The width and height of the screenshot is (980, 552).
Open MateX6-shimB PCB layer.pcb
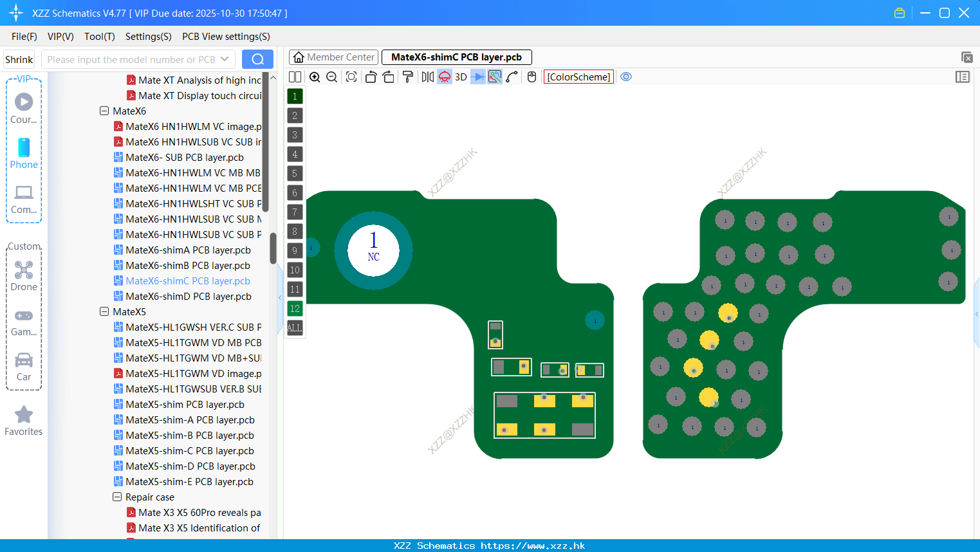[188, 265]
